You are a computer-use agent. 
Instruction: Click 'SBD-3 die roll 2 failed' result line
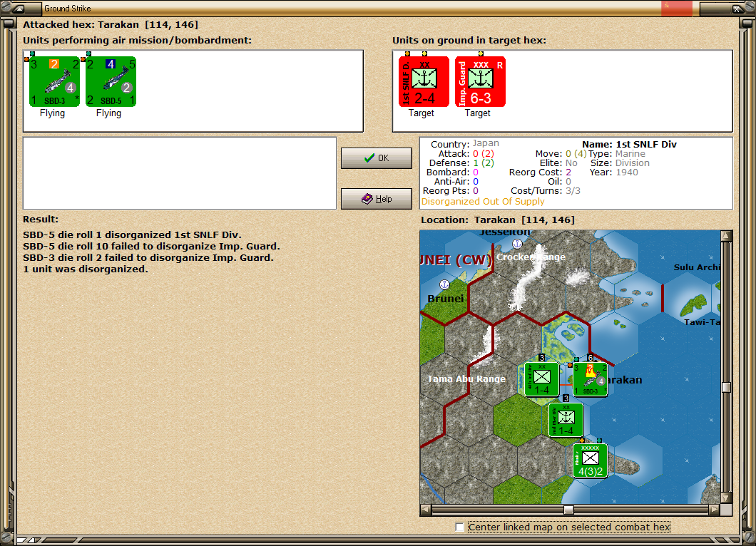(x=148, y=258)
